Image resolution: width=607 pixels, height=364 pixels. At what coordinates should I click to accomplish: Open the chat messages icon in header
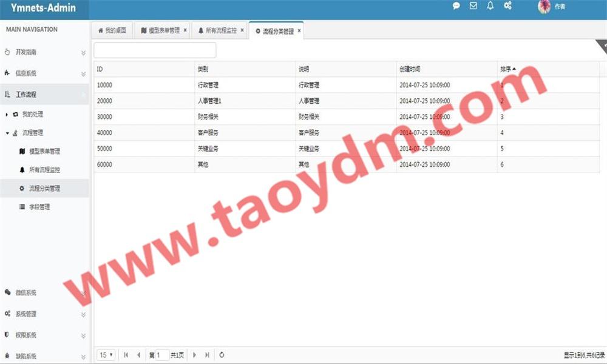(x=456, y=6)
